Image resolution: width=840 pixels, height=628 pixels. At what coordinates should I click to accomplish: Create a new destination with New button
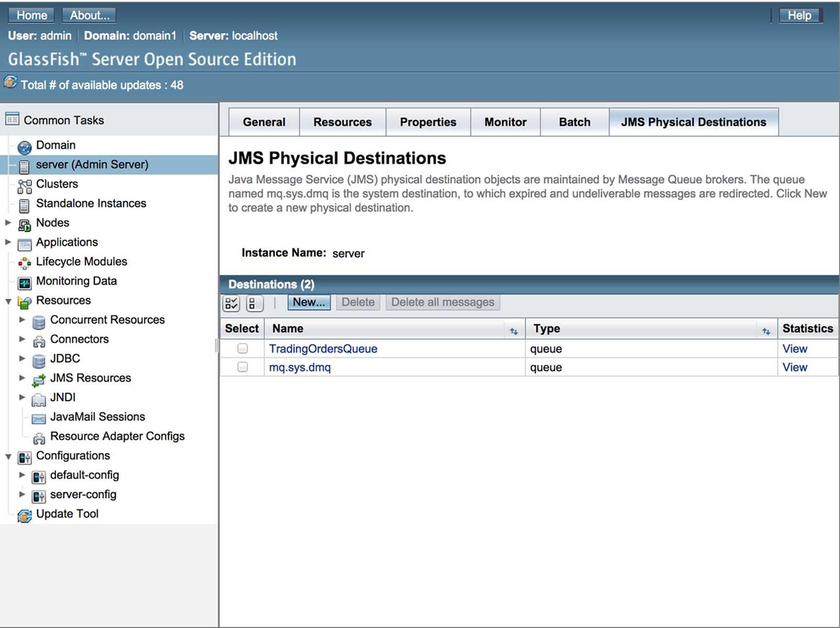click(x=309, y=302)
